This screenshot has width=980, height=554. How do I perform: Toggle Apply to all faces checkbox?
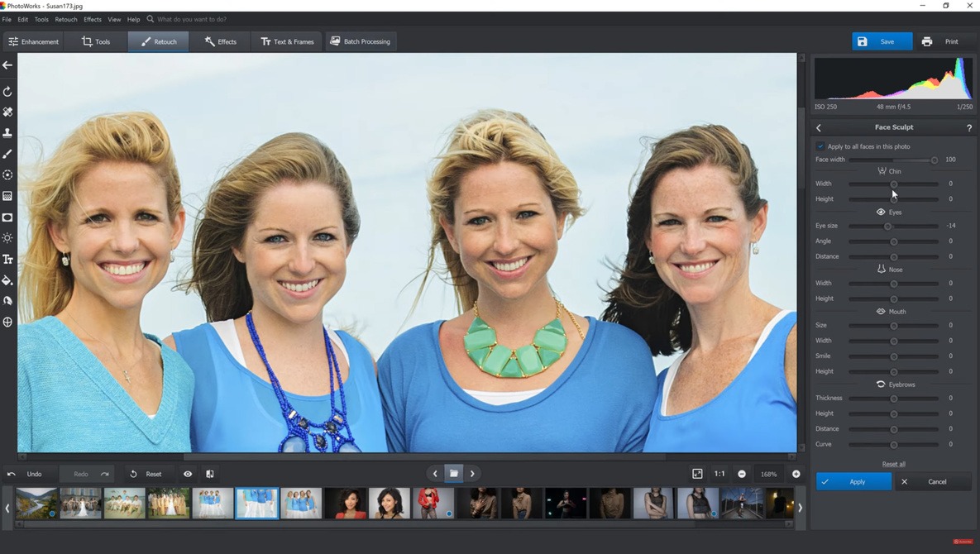coord(820,146)
